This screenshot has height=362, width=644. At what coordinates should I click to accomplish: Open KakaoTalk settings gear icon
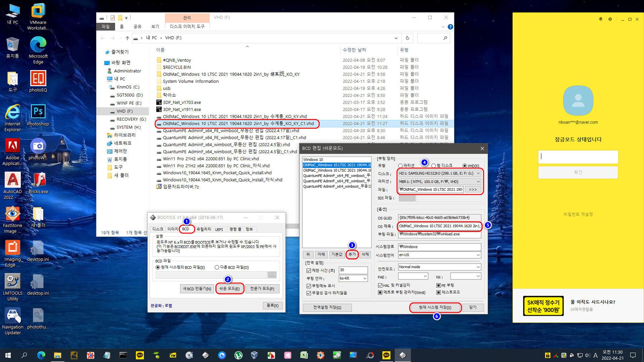(x=610, y=19)
